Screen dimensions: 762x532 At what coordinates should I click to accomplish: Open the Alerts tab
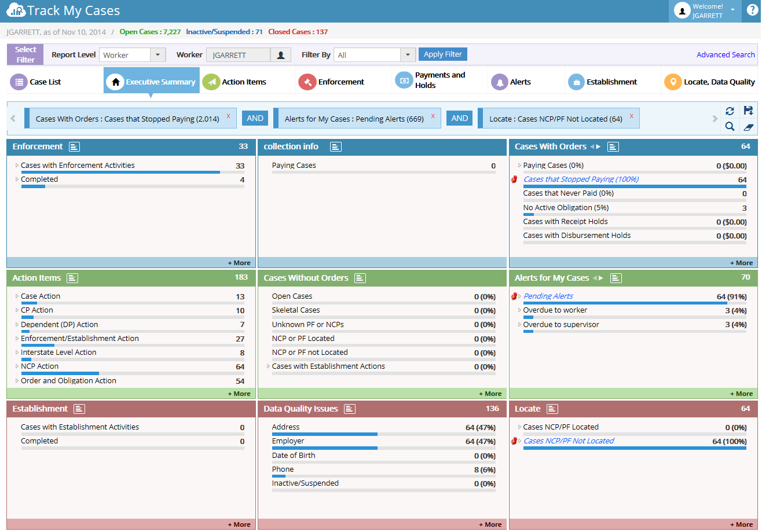coord(526,82)
